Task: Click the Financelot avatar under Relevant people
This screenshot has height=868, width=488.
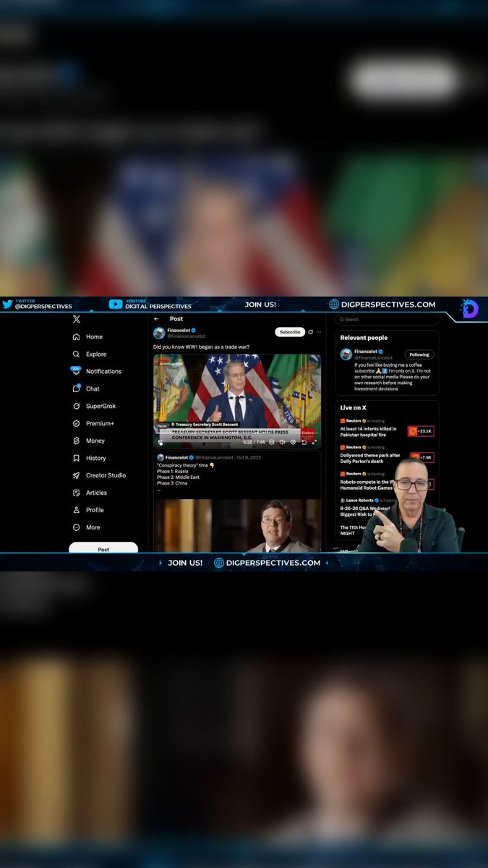Action: [x=346, y=354]
